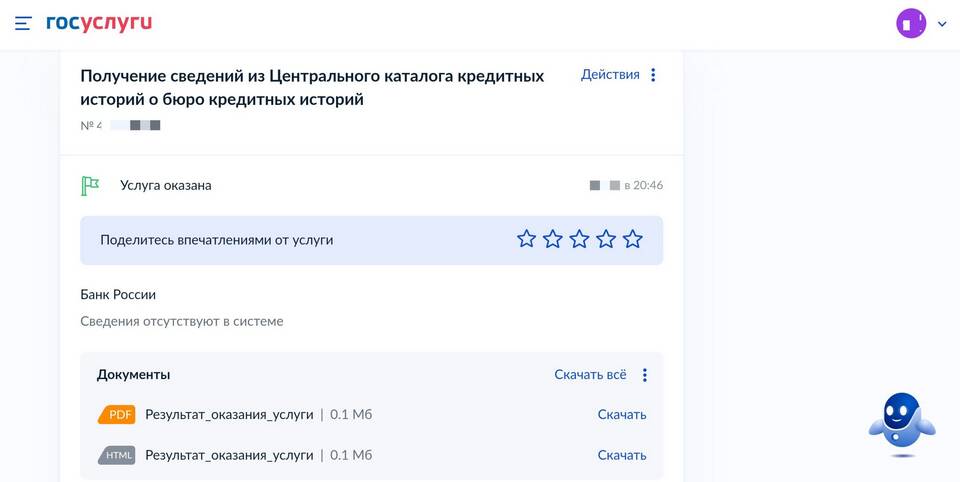Image resolution: width=960 pixels, height=482 pixels.
Task: Download the PDF result document
Action: click(621, 415)
